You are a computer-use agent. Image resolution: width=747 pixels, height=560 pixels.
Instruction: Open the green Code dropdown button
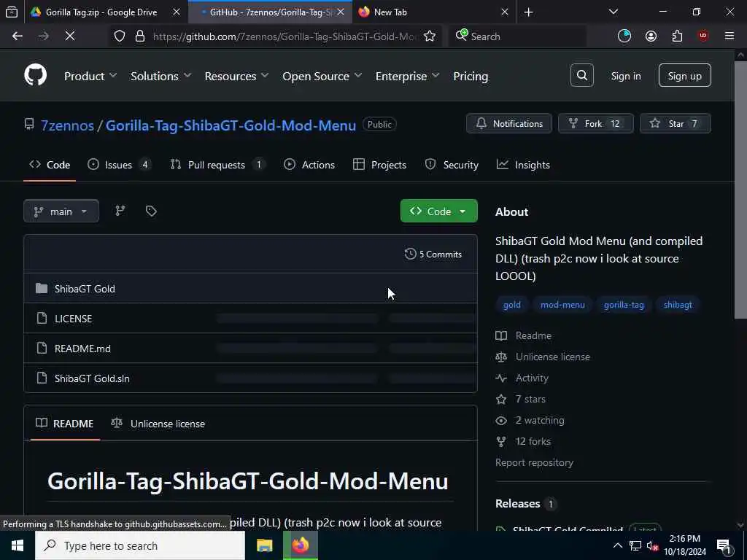point(438,211)
